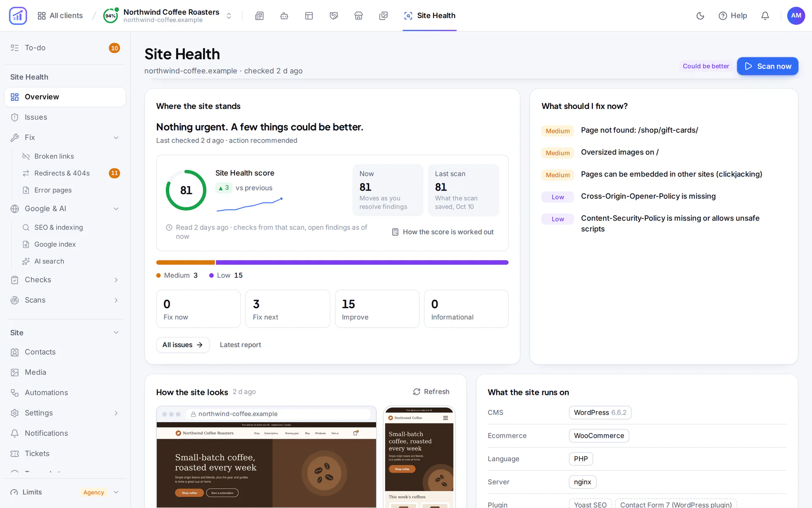Open the AM user avatar menu
Screen dimensions: 812x508
coord(796,16)
